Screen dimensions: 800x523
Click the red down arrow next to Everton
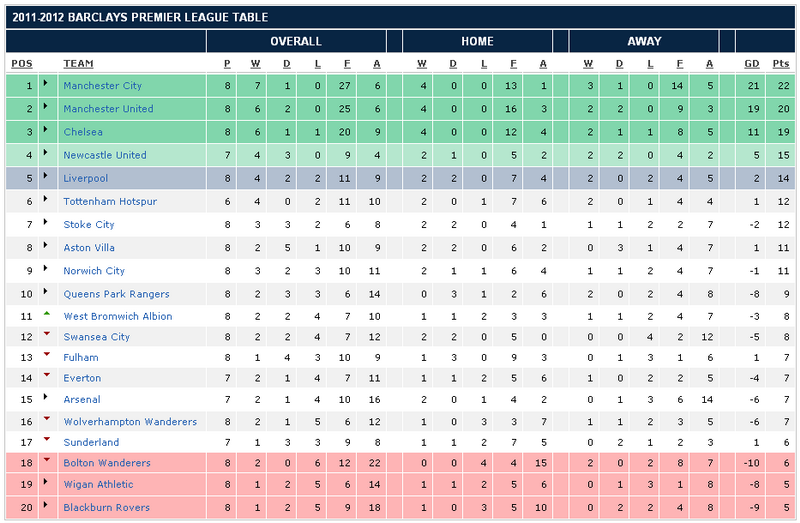(46, 376)
